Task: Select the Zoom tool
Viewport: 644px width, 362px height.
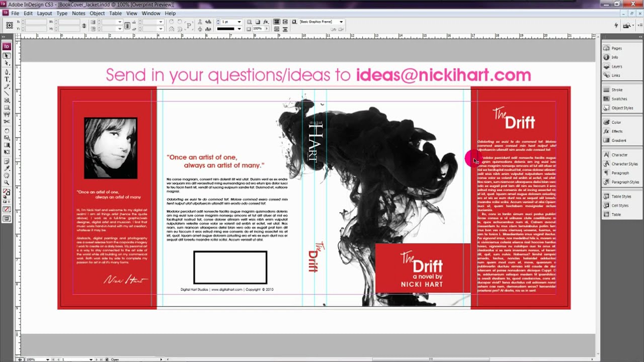Action: [x=7, y=182]
